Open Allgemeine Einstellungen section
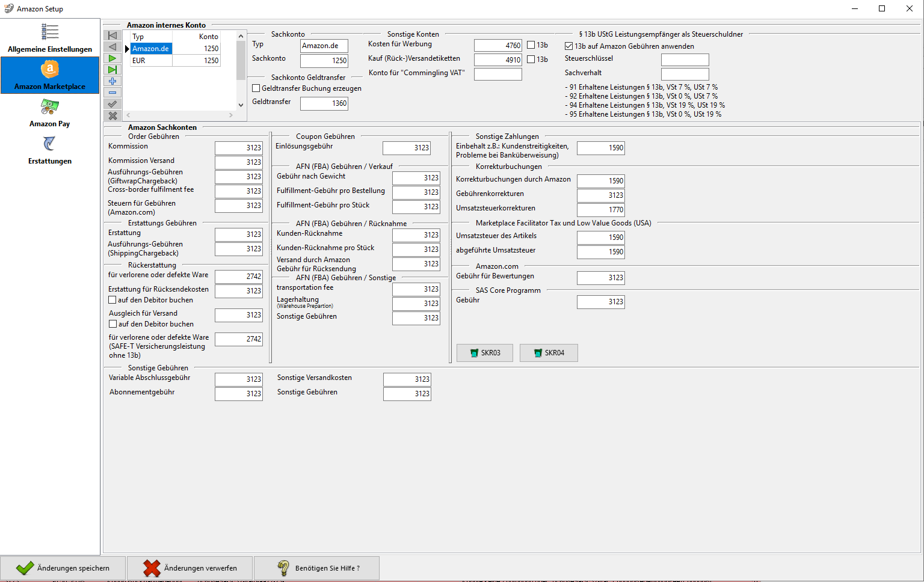Viewport: 924px width, 582px height. (50, 38)
